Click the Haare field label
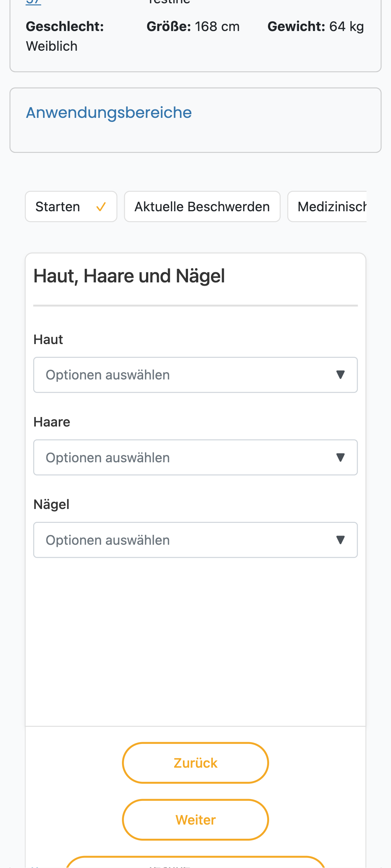This screenshot has height=868, width=391. [52, 422]
